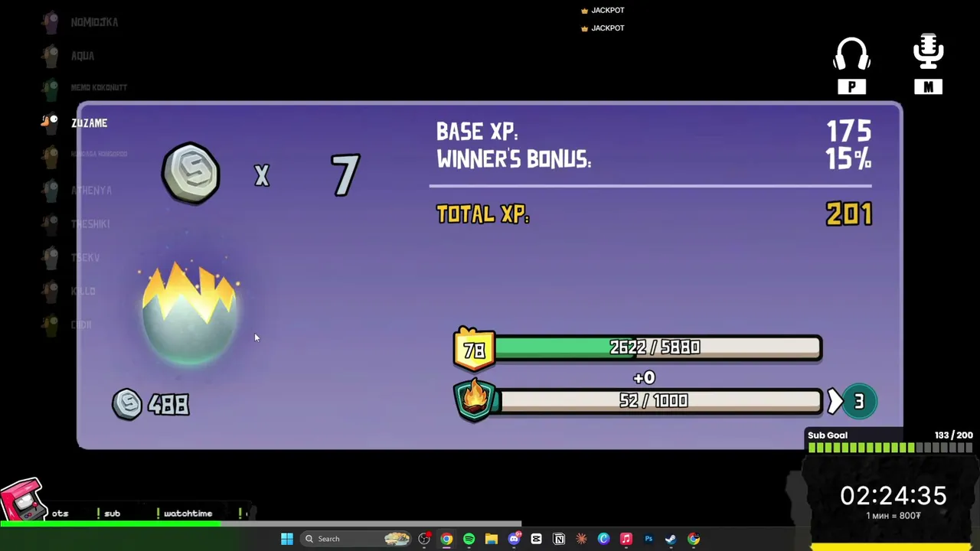Select player ZUZAME in the list
980x551 pixels.
[x=90, y=122]
